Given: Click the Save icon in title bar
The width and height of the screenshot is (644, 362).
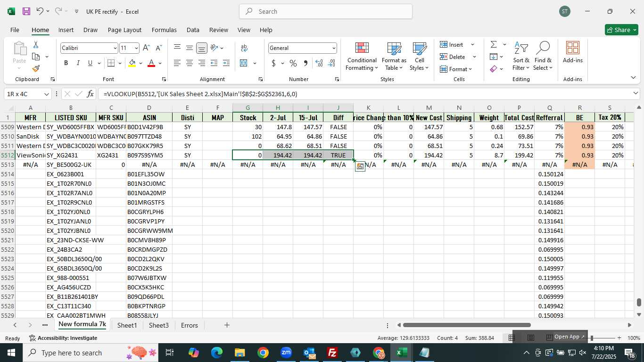Looking at the screenshot, I should click(26, 11).
